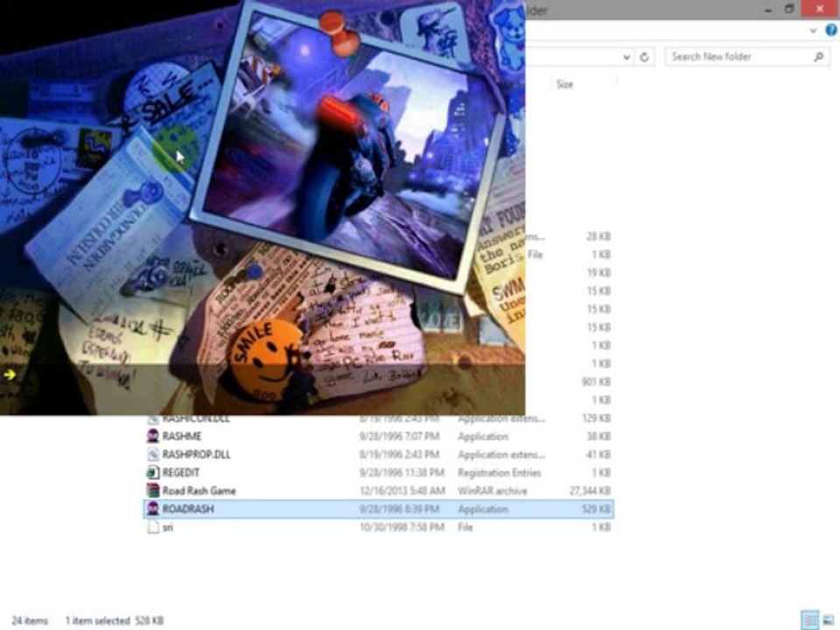Viewport: 840px width, 630px height.
Task: Click the 529 KB size value
Action: 596,509
